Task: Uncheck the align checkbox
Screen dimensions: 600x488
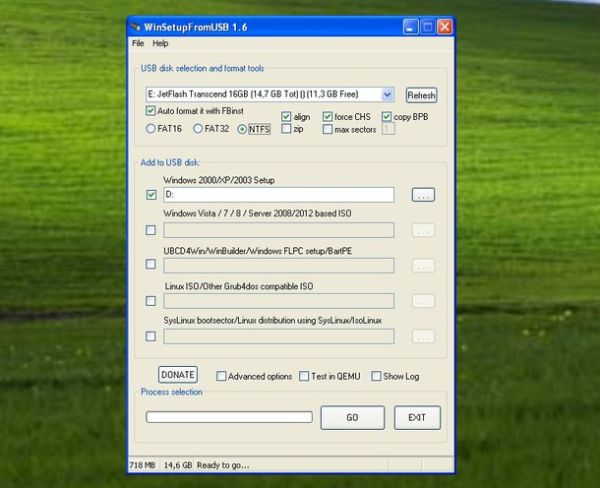Action: tap(286, 116)
